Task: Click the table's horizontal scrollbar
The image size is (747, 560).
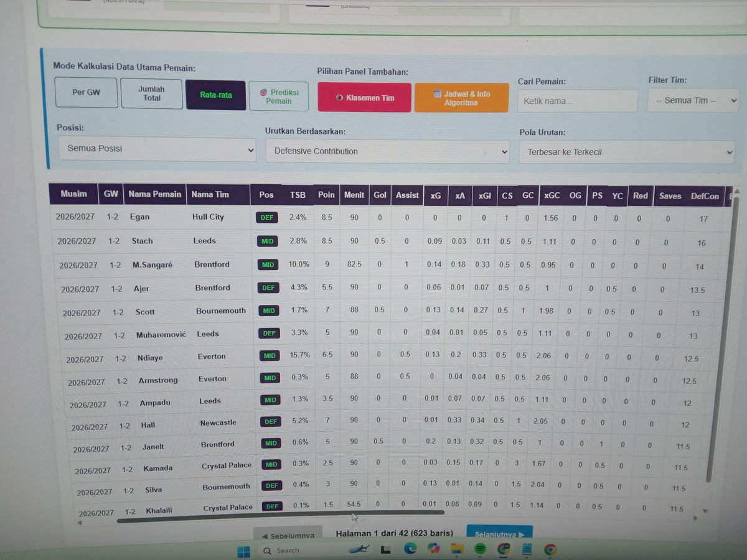Action: (x=280, y=516)
